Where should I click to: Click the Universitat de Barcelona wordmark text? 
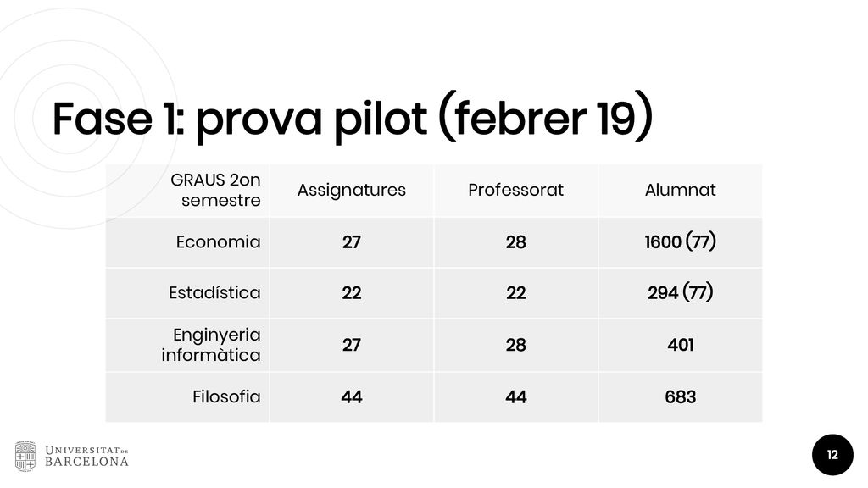pyautogui.click(x=86, y=457)
